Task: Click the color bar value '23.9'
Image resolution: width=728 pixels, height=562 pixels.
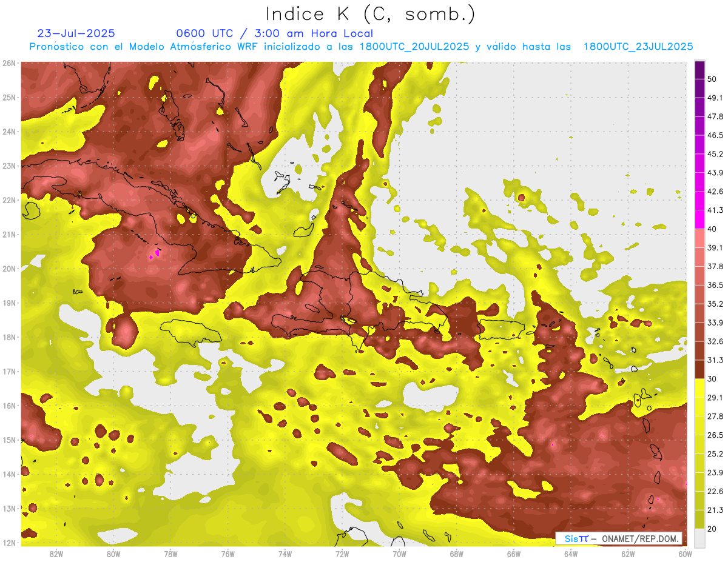Action: [715, 472]
